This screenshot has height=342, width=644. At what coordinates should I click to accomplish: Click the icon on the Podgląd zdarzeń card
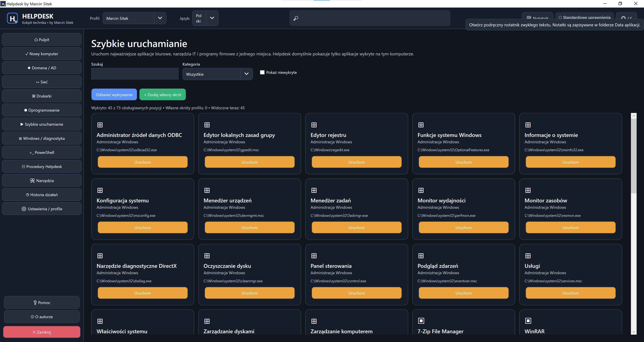(421, 256)
